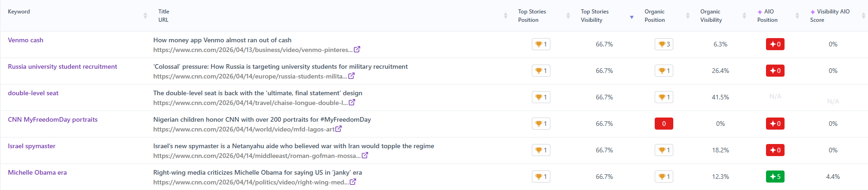The image size is (868, 190).
Task: Open external link icon for right-wing-med URL
Action: 353,182
